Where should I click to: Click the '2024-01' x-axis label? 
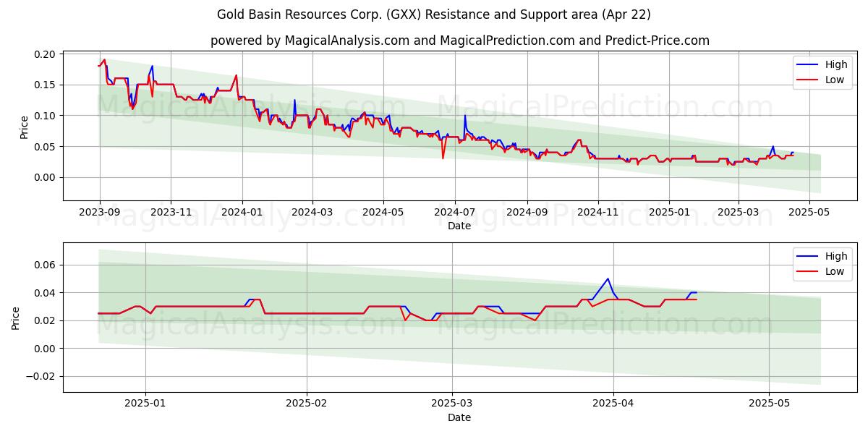pyautogui.click(x=242, y=211)
